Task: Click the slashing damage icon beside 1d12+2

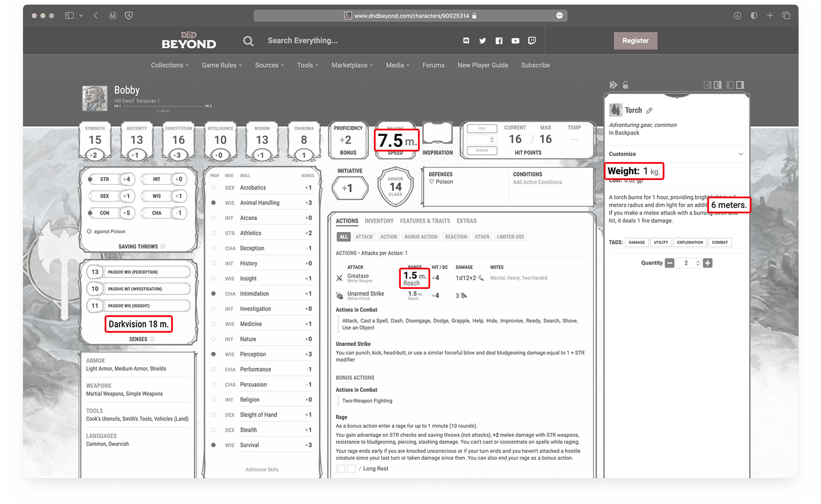Action: (481, 278)
